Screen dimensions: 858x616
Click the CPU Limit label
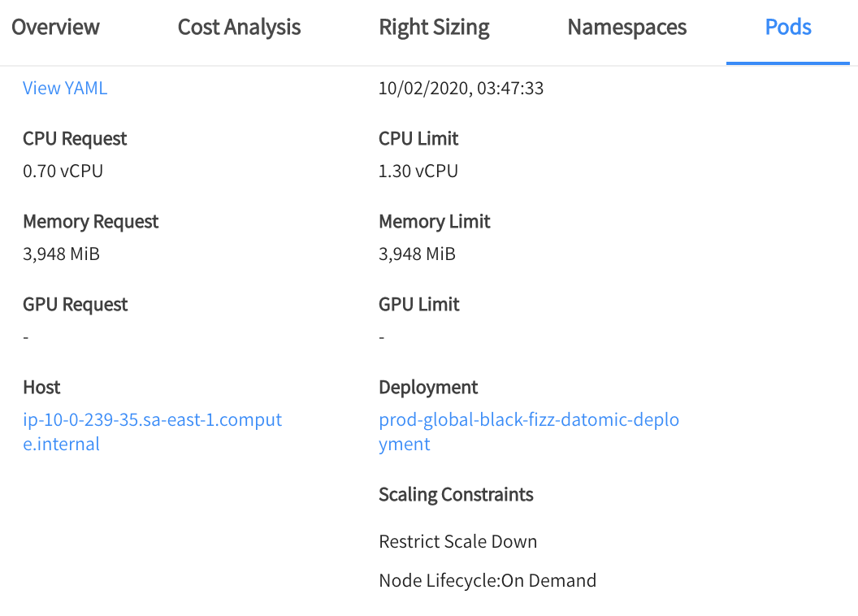click(x=418, y=139)
